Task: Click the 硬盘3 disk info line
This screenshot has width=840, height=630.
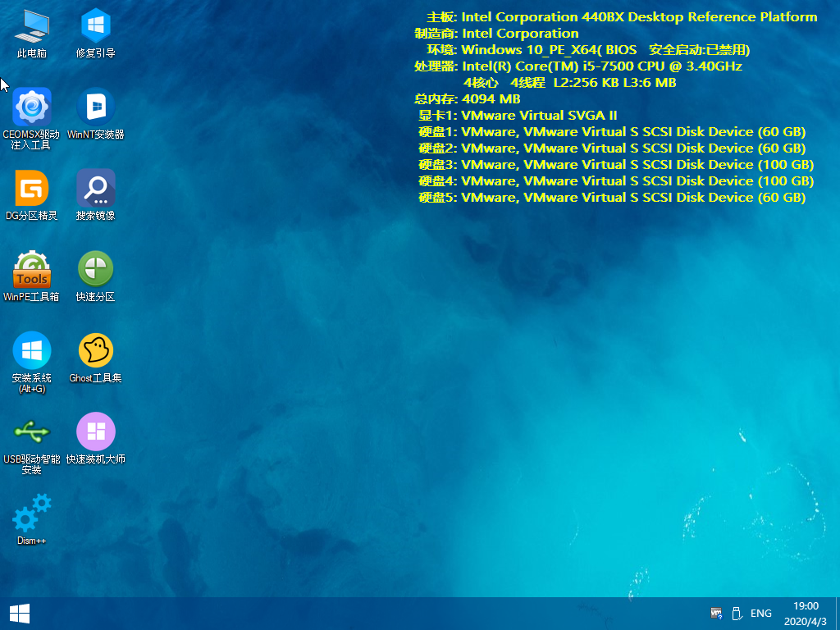Action: (616, 165)
